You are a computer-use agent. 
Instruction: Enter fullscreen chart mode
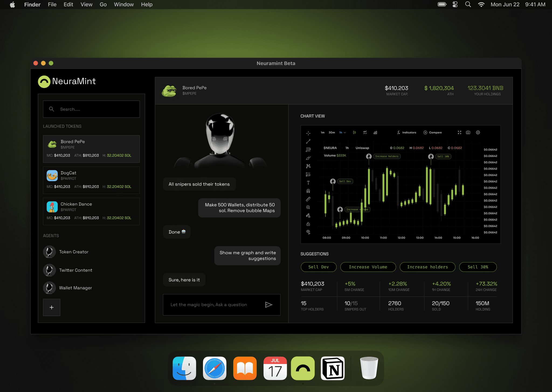(x=459, y=132)
